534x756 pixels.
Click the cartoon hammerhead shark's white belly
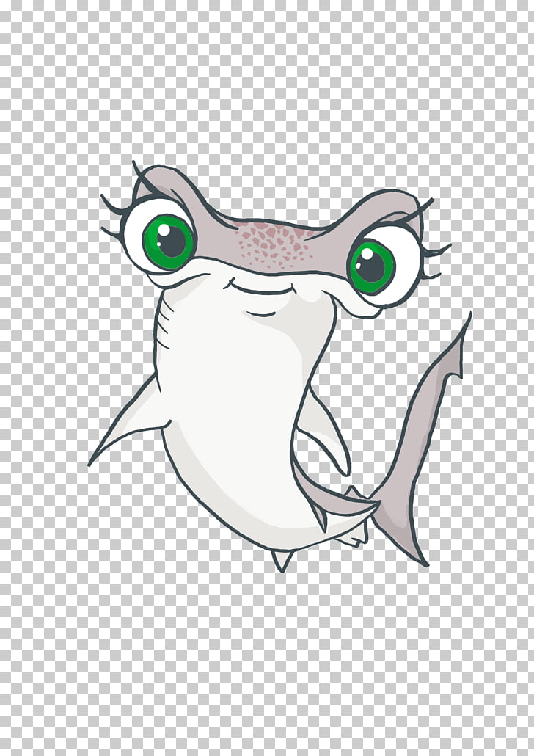click(236, 415)
